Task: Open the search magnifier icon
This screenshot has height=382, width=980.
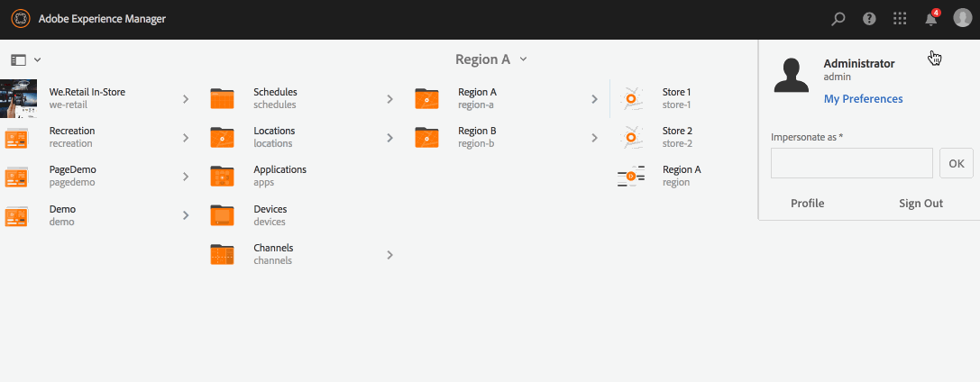Action: [x=838, y=19]
